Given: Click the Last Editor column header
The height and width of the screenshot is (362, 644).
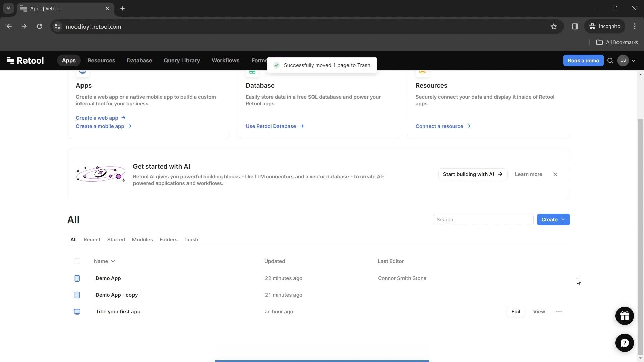Looking at the screenshot, I should 391,261.
